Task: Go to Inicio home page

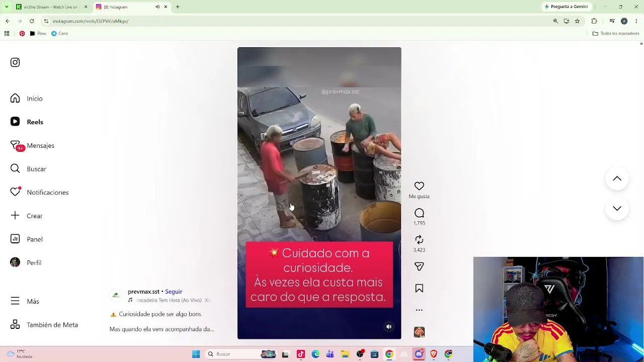Action: (27, 99)
